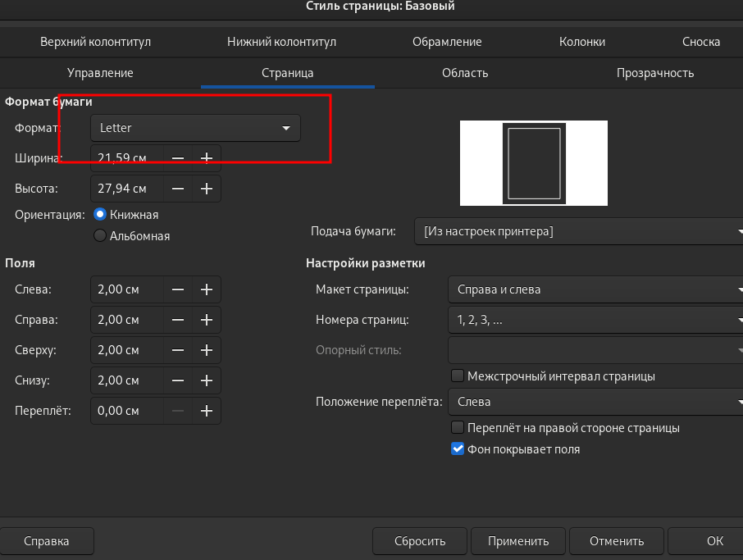
Task: Enable Межстрочный интервал страницы checkbox
Action: [458, 376]
